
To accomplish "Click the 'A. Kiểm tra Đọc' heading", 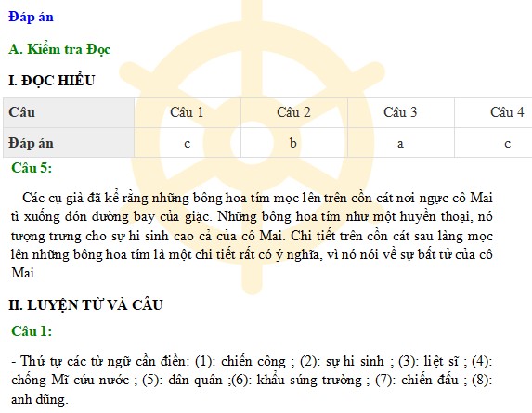I will coord(59,49).
